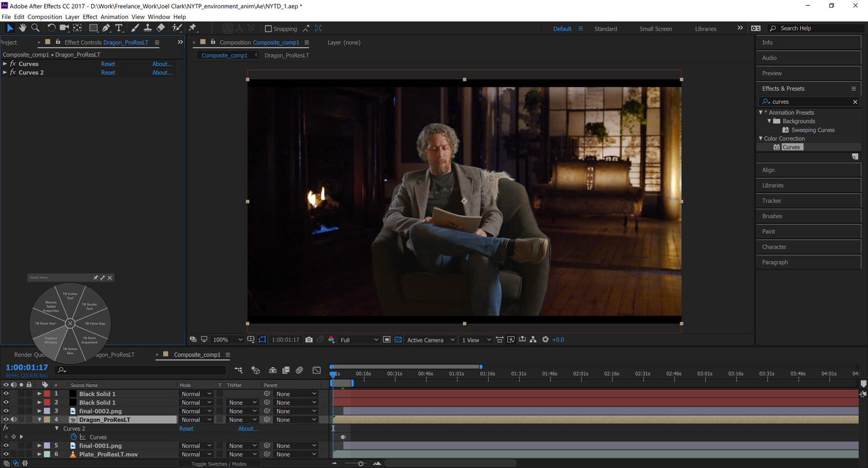This screenshot has height=468, width=868.
Task: Open the Animation menu
Action: click(x=114, y=17)
